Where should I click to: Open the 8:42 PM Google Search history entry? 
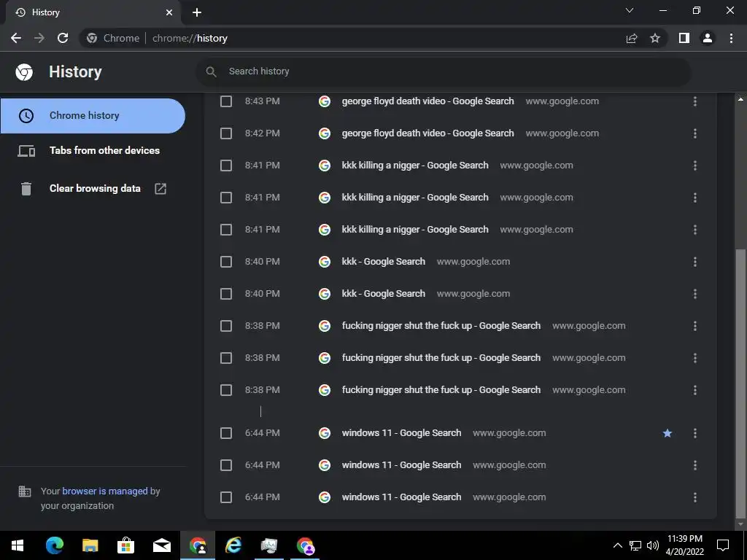pyautogui.click(x=427, y=133)
